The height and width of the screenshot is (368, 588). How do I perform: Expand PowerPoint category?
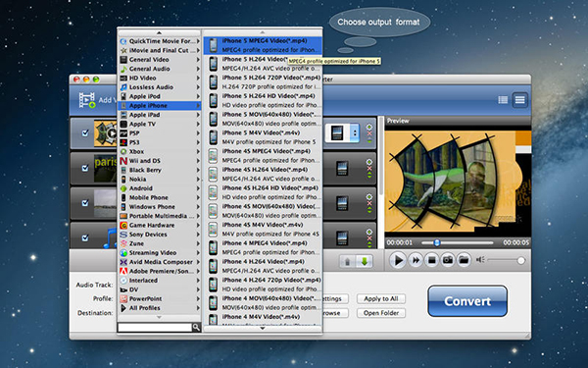(x=160, y=298)
